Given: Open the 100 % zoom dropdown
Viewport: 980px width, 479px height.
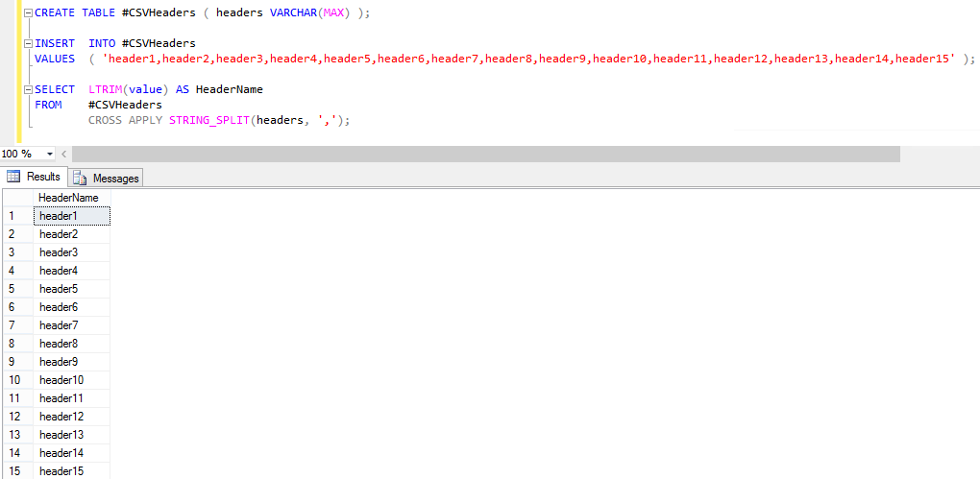Looking at the screenshot, I should click(x=50, y=154).
